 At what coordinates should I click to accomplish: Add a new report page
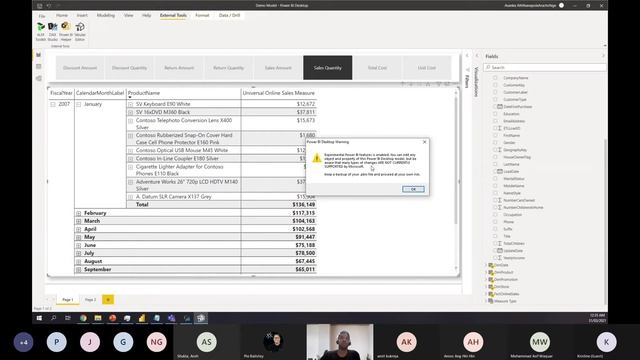[x=108, y=300]
